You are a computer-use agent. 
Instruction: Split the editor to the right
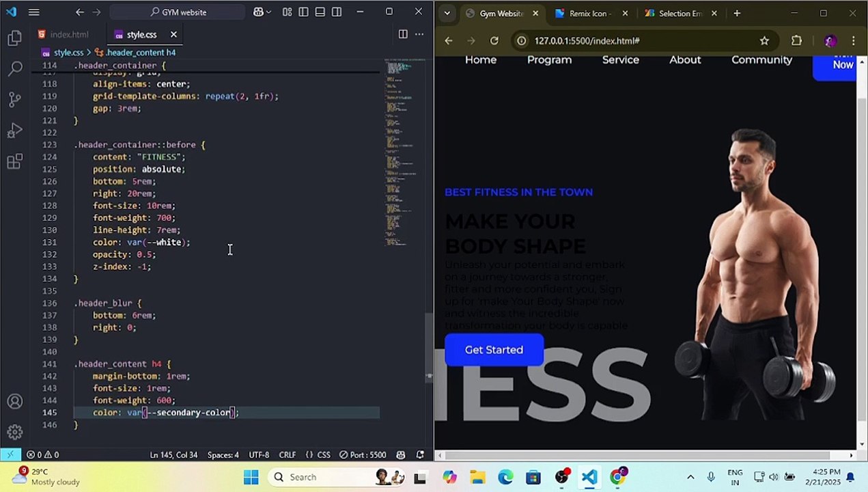point(403,34)
